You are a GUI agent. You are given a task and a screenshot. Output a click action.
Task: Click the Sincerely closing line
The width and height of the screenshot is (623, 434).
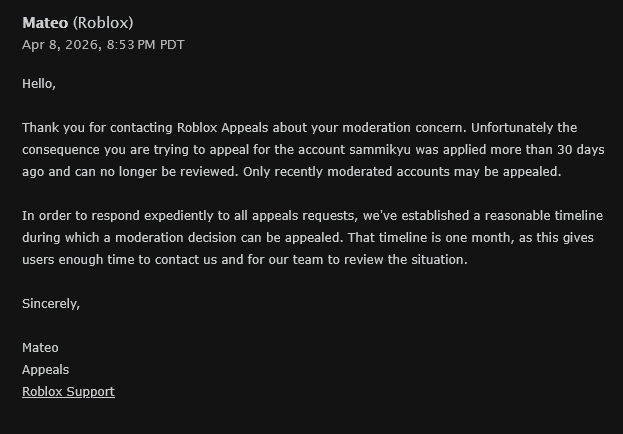pos(51,303)
